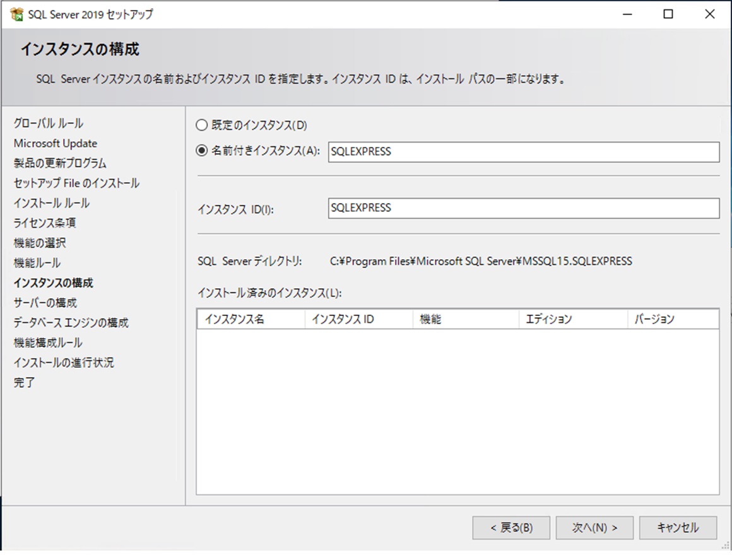Click the インスタンス名 column header
This screenshot has height=560, width=732.
(251, 319)
